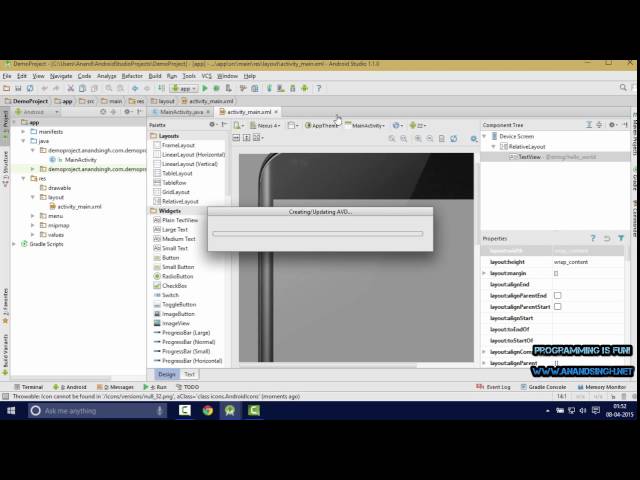Screen dimensions: 640x480
Task: Open Android Device Monitor icon
Action: [304, 88]
